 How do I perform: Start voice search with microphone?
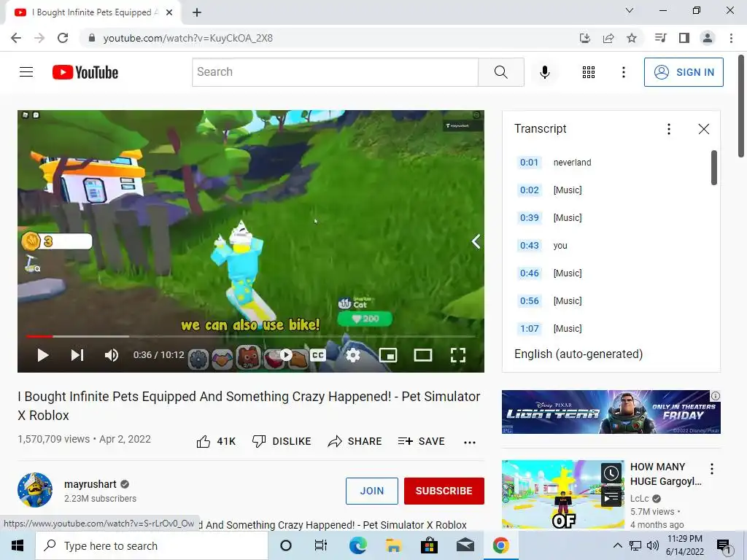544,72
